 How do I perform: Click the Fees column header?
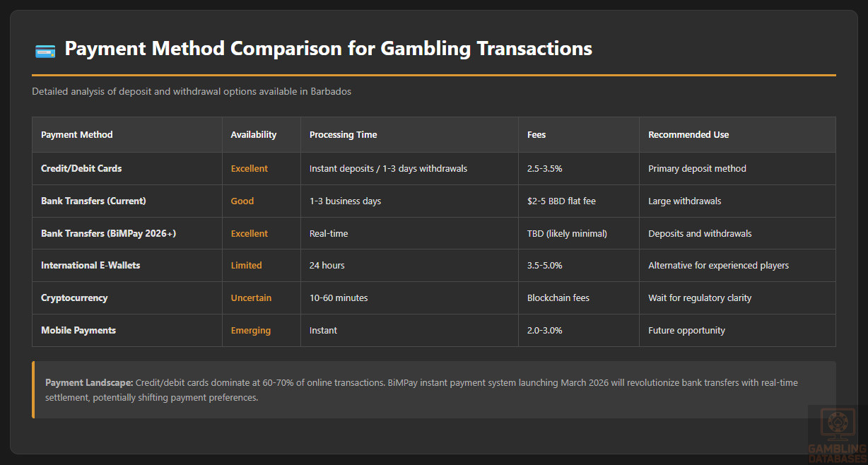click(x=537, y=135)
